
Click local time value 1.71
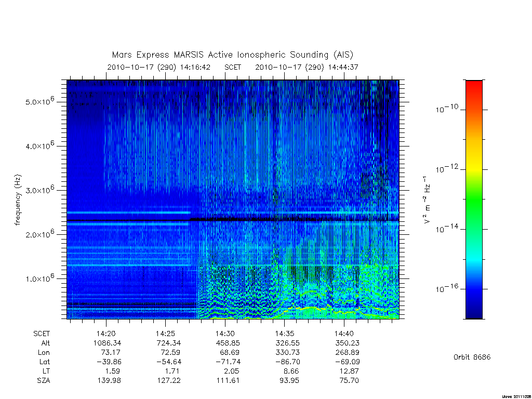pyautogui.click(x=172, y=371)
